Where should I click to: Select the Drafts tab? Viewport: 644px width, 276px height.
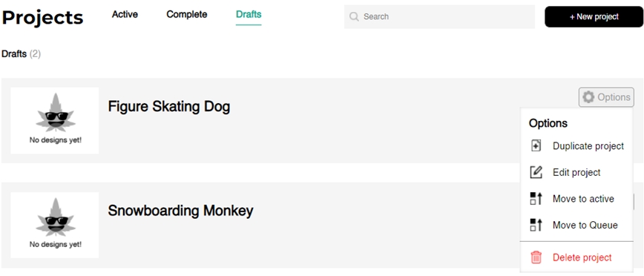pyautogui.click(x=249, y=15)
